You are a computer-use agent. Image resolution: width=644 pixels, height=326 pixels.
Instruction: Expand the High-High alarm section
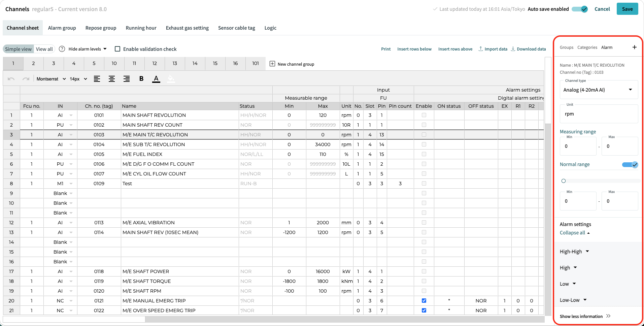pyautogui.click(x=574, y=251)
